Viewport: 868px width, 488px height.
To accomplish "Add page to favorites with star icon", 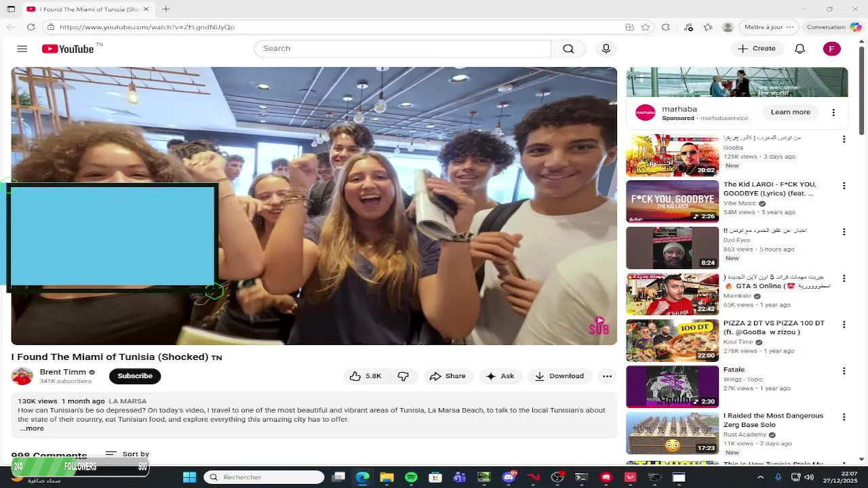I will pyautogui.click(x=646, y=27).
